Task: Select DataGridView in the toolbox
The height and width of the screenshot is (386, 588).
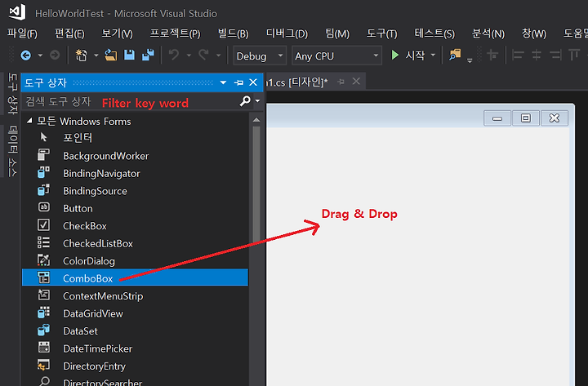Action: (135, 313)
